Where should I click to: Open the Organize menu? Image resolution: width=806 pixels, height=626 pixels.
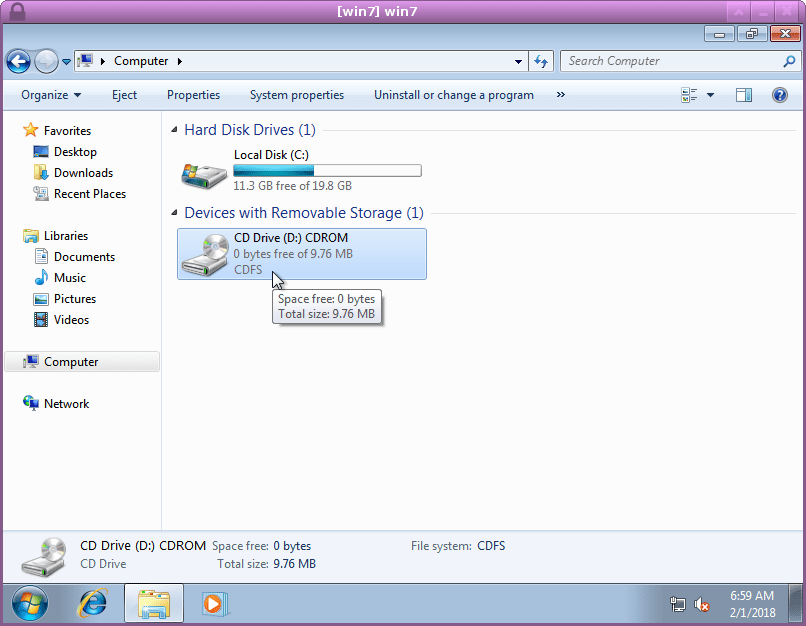click(51, 94)
